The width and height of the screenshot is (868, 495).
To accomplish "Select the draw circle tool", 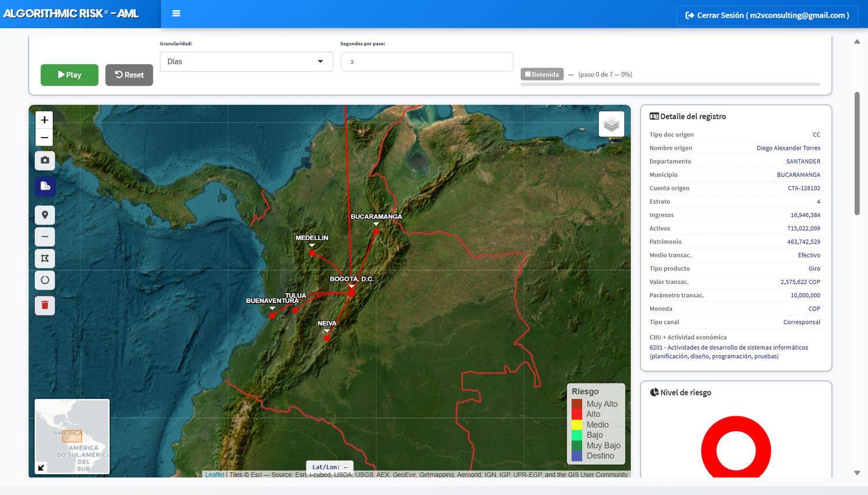I will (45, 280).
